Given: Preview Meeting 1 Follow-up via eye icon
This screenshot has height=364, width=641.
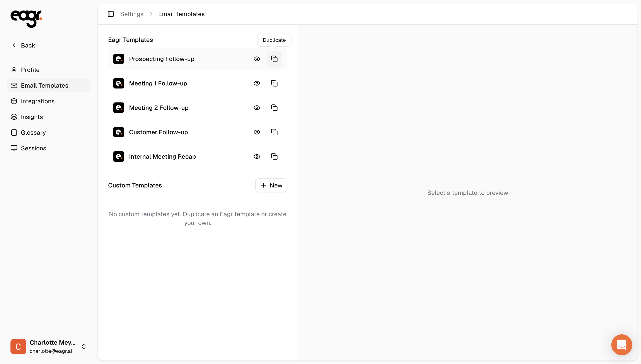Looking at the screenshot, I should 257,83.
